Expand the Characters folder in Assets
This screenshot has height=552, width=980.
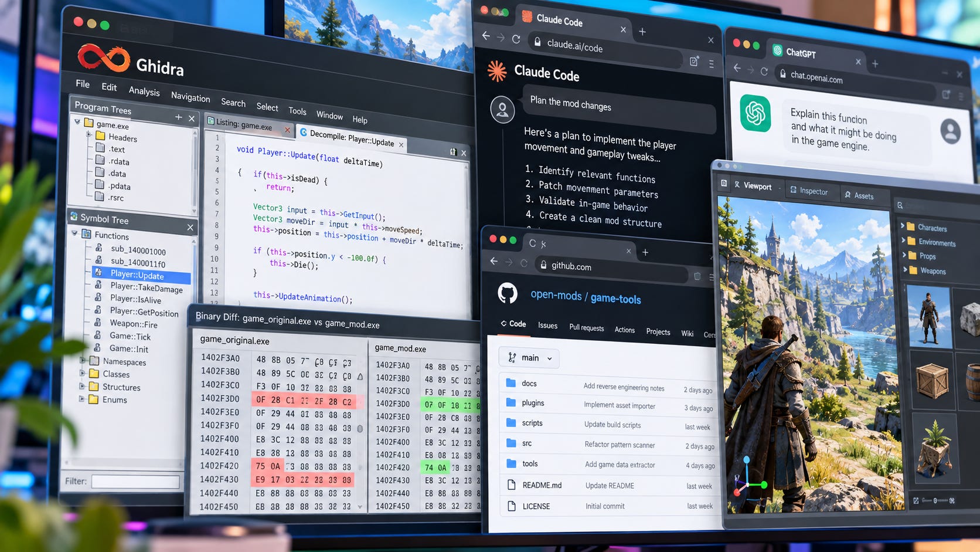click(903, 226)
